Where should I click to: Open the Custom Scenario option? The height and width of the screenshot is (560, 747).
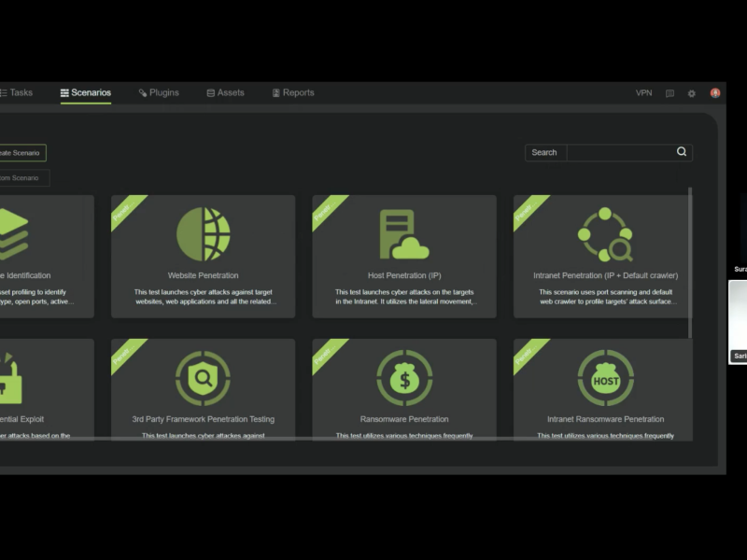click(19, 176)
